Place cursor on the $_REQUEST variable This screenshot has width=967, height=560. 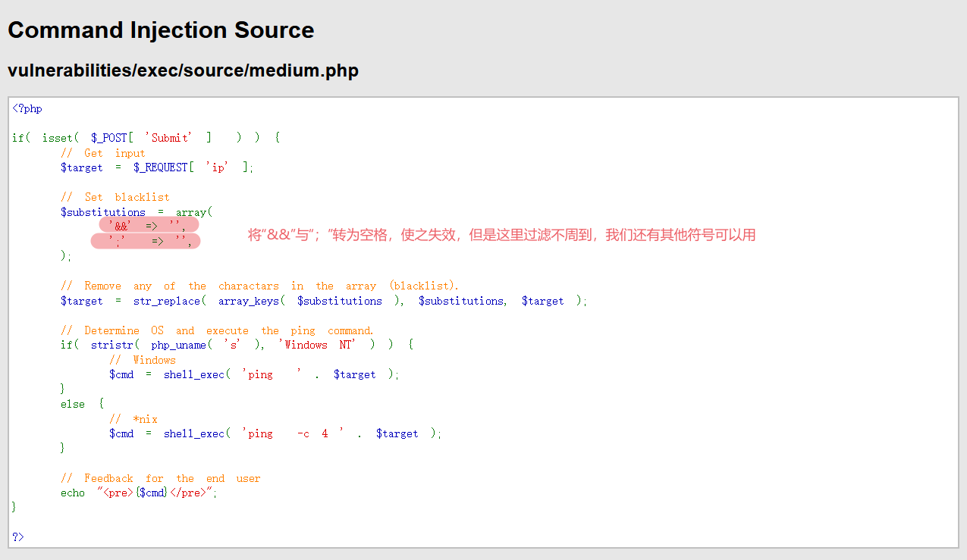[160, 167]
